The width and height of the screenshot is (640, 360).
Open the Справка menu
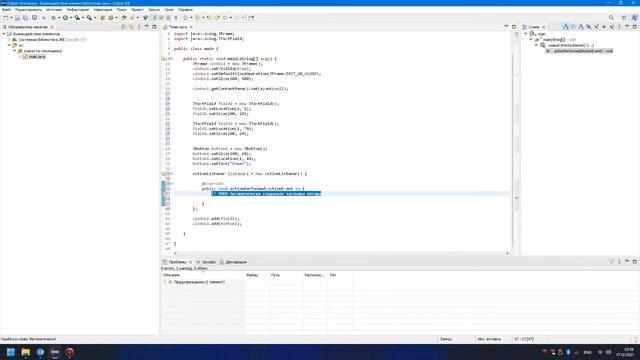point(185,9)
